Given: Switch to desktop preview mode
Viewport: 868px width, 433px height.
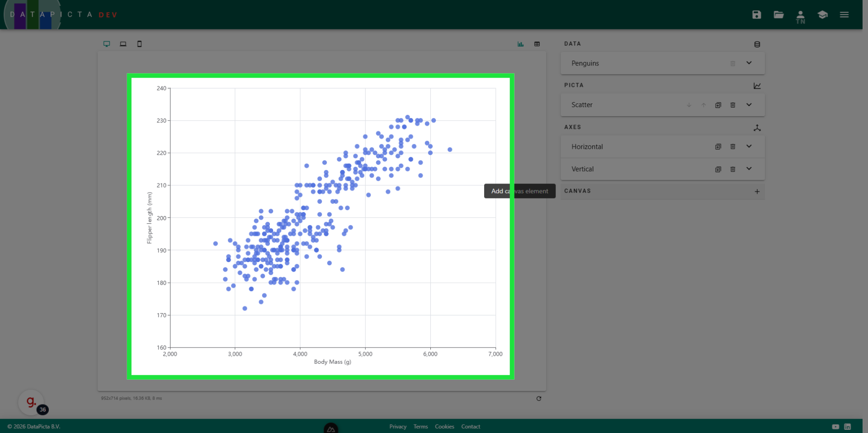Looking at the screenshot, I should (107, 44).
